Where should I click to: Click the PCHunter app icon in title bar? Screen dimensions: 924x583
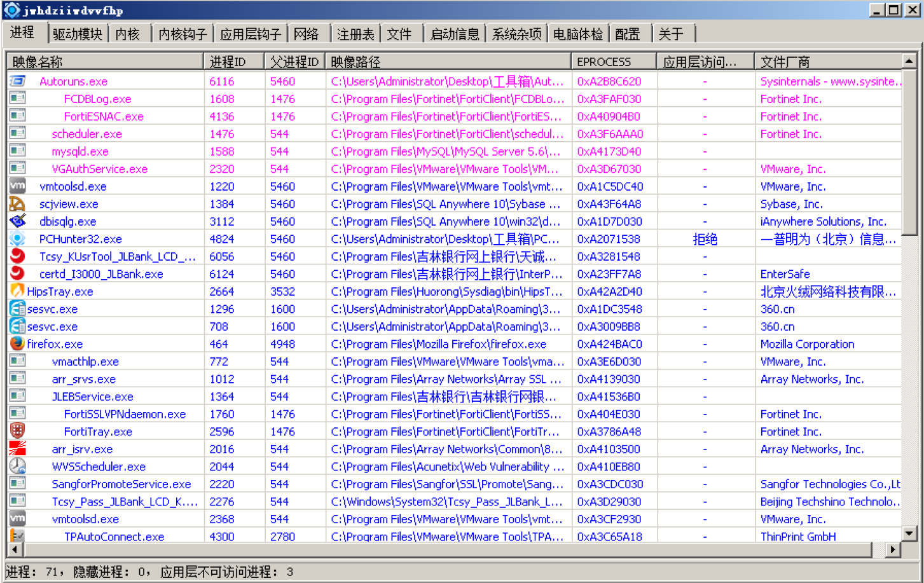12,10
